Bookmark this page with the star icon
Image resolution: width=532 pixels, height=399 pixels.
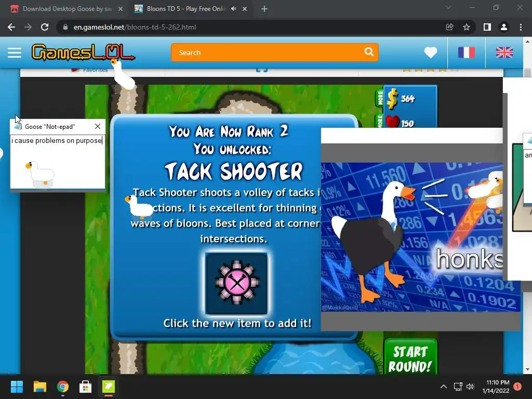[467, 27]
